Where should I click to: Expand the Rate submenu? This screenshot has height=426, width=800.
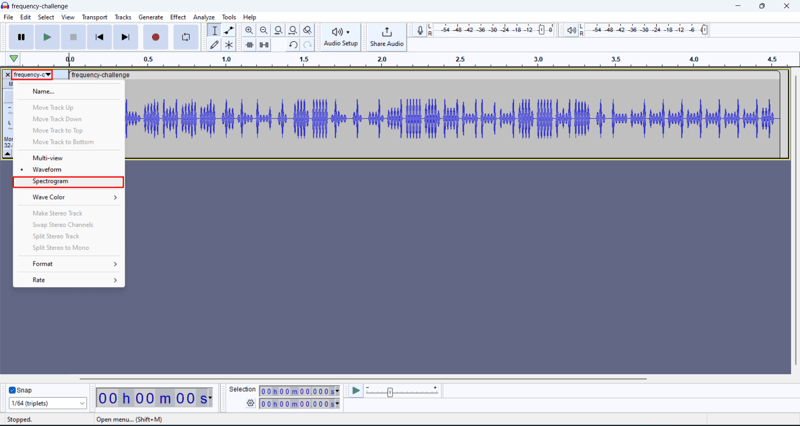pos(69,280)
